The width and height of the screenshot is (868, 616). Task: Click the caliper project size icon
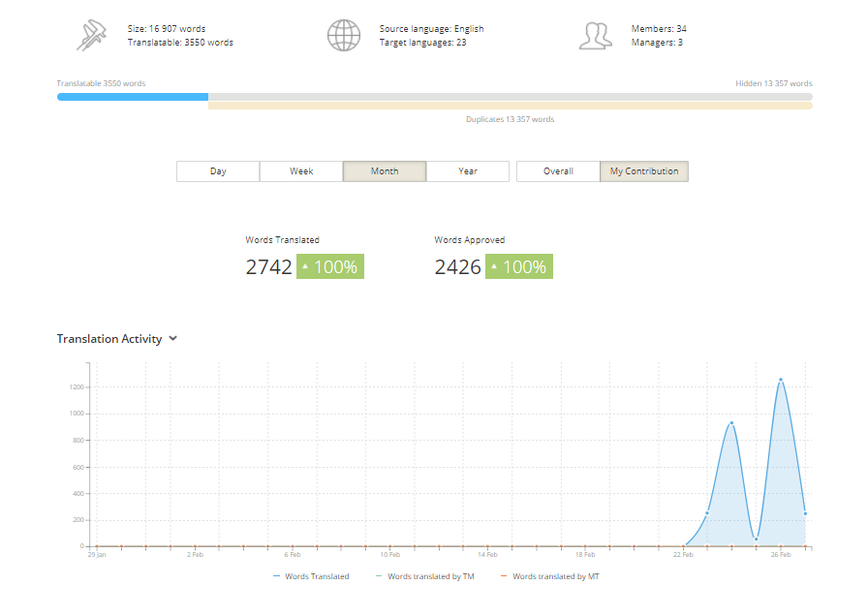click(91, 36)
